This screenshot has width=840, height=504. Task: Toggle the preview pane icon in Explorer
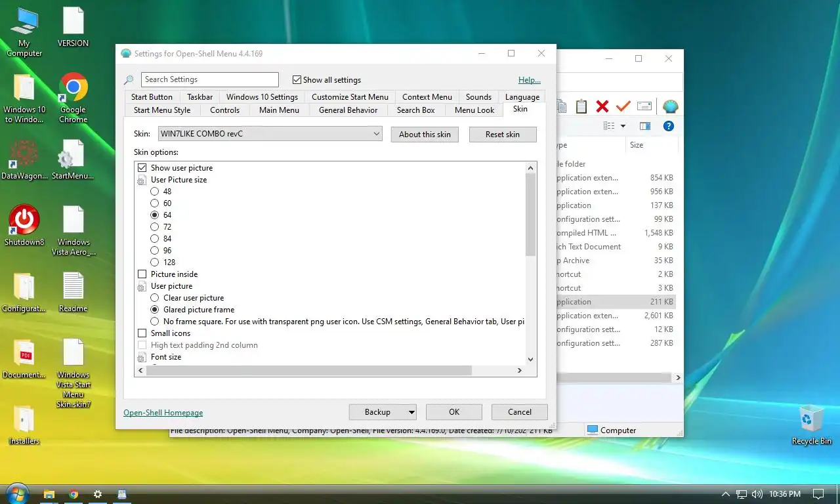click(645, 126)
